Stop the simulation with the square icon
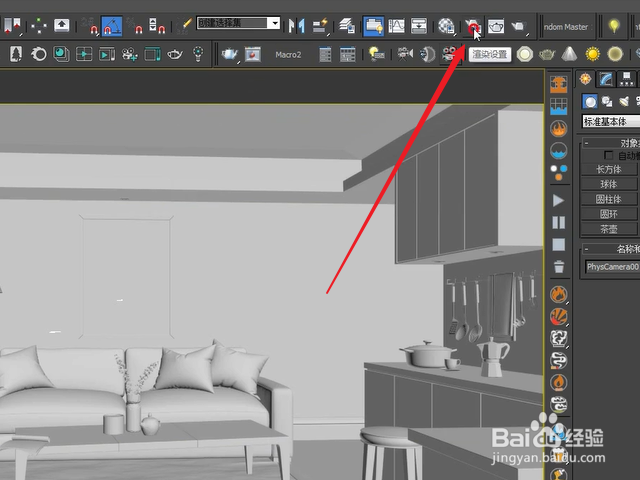Image resolution: width=640 pixels, height=480 pixels. [x=558, y=244]
